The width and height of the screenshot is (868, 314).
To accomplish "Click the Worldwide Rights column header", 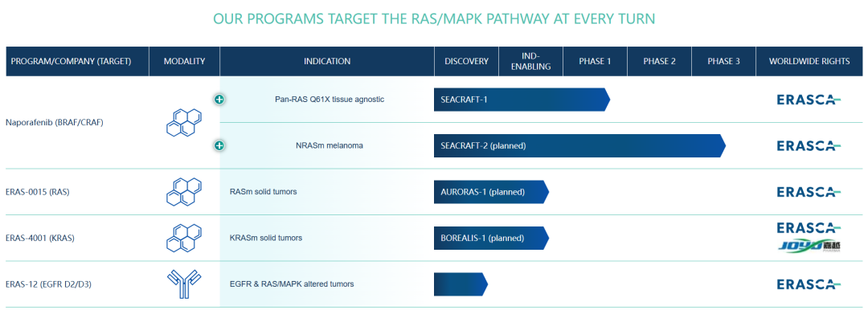I will [809, 61].
